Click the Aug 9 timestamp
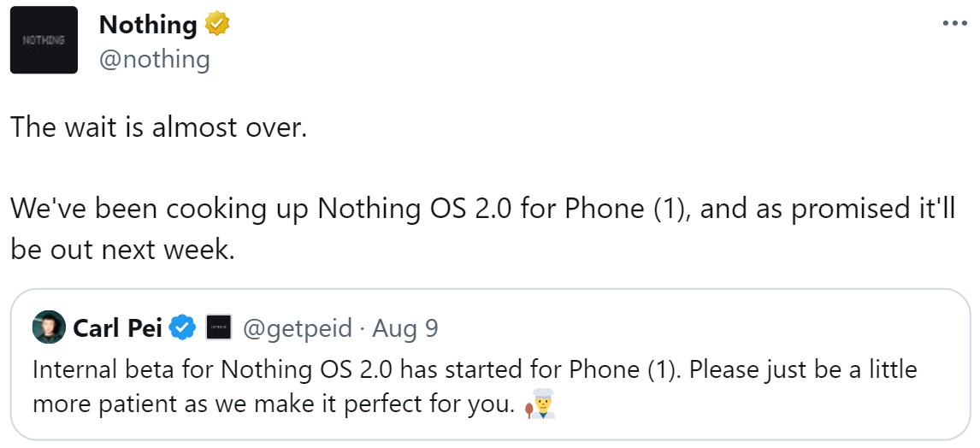The image size is (980, 448). [405, 328]
